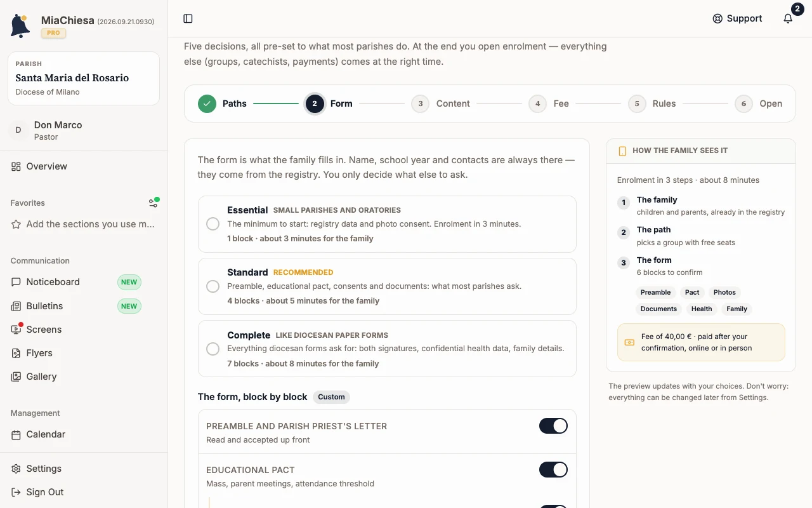Image resolution: width=812 pixels, height=508 pixels.
Task: Click the Settings gear icon
Action: tap(16, 469)
